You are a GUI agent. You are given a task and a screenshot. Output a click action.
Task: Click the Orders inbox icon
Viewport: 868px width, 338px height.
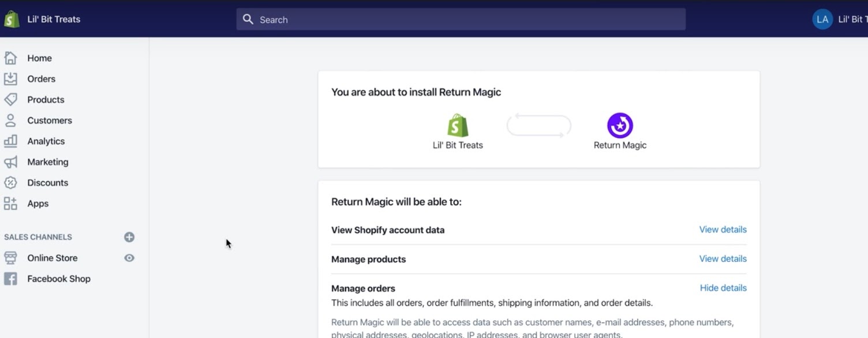coord(10,78)
